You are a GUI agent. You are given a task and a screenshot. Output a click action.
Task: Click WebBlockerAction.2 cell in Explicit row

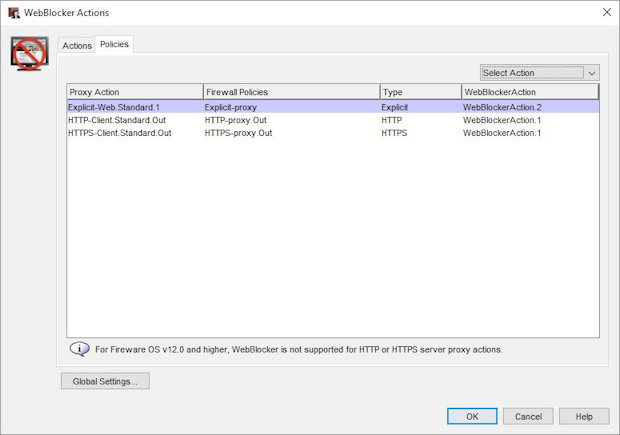pos(502,106)
